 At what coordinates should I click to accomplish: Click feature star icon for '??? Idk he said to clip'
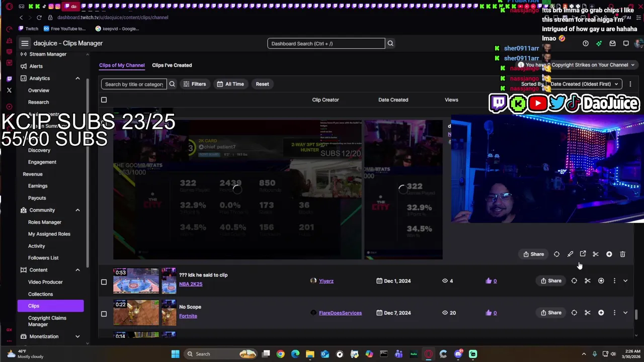coord(601,281)
